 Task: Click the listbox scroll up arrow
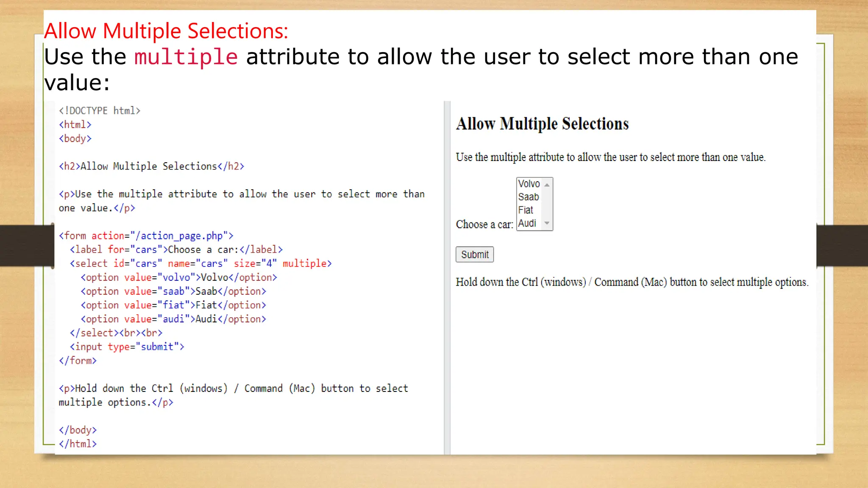click(547, 185)
